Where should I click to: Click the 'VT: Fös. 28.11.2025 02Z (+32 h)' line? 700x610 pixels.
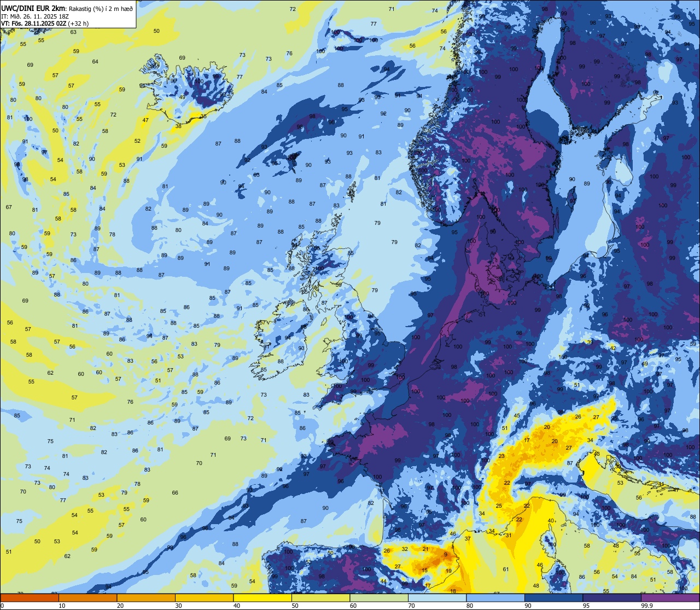45,24
